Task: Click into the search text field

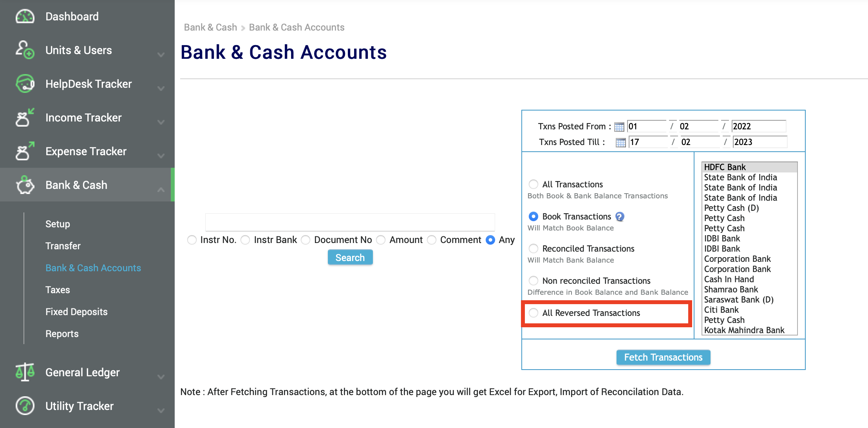Action: (x=350, y=222)
